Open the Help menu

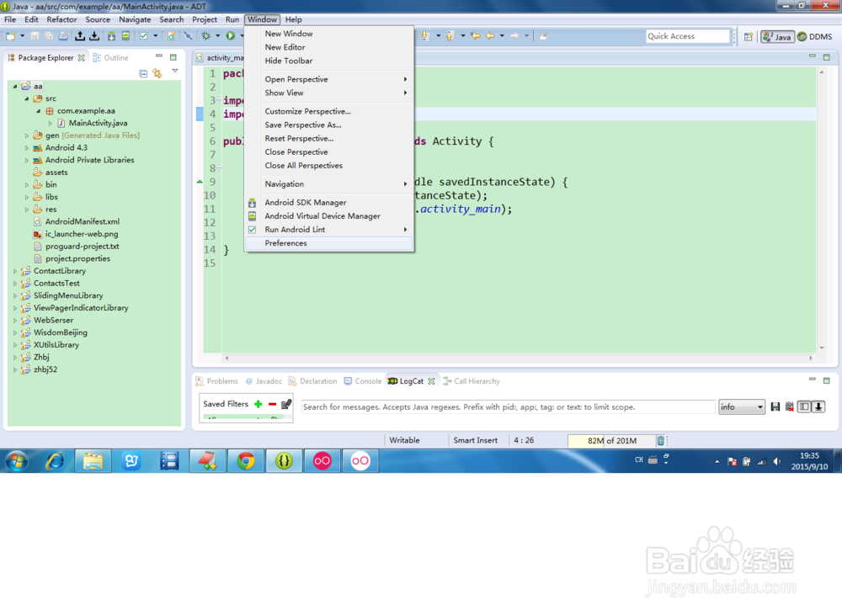tap(293, 19)
